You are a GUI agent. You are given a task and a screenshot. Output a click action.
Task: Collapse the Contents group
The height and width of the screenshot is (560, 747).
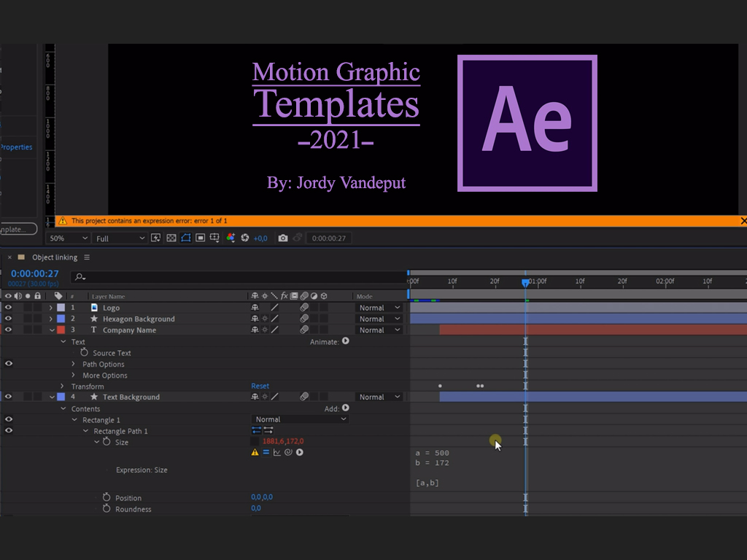(63, 408)
